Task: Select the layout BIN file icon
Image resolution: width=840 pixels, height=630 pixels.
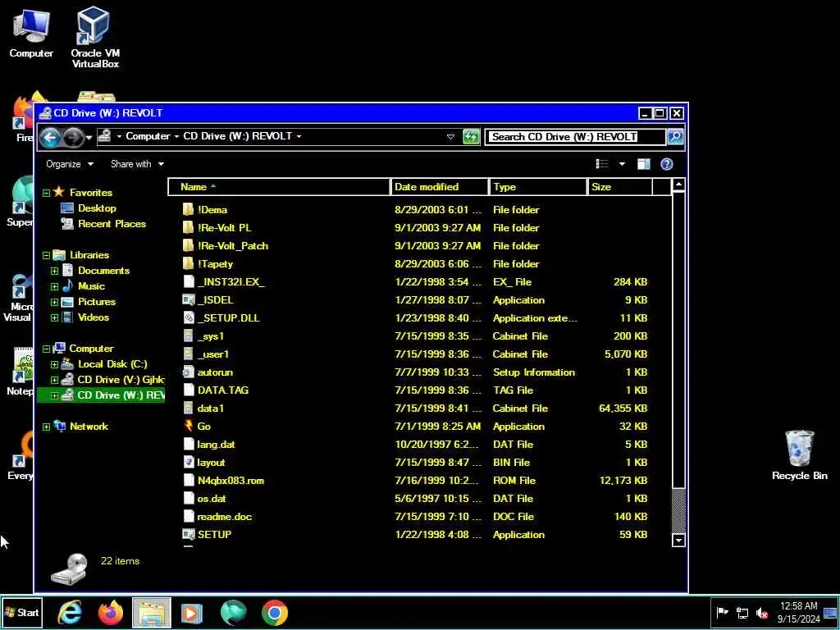Action: (x=188, y=463)
